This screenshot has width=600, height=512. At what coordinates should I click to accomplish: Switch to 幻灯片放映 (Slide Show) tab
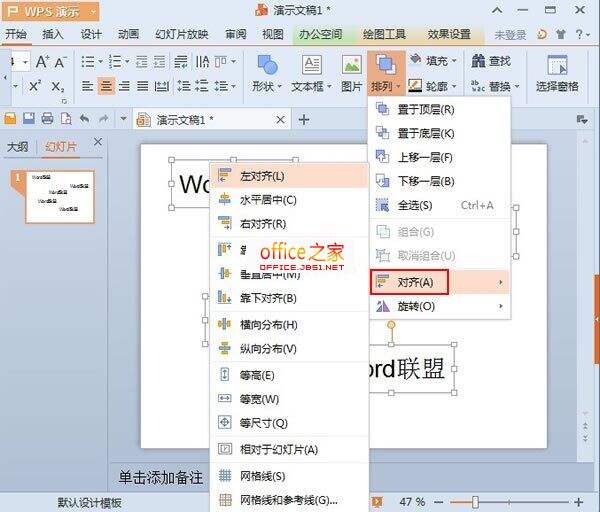(182, 34)
